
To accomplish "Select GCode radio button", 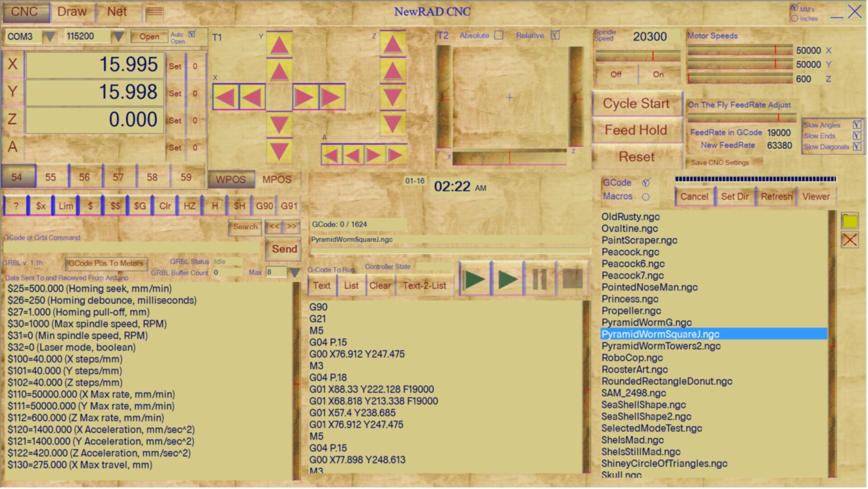I will point(646,183).
